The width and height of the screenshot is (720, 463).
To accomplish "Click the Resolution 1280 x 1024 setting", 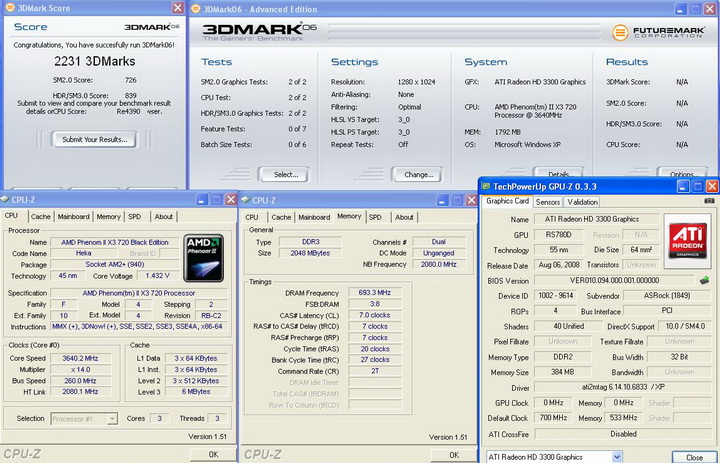I will tap(416, 82).
